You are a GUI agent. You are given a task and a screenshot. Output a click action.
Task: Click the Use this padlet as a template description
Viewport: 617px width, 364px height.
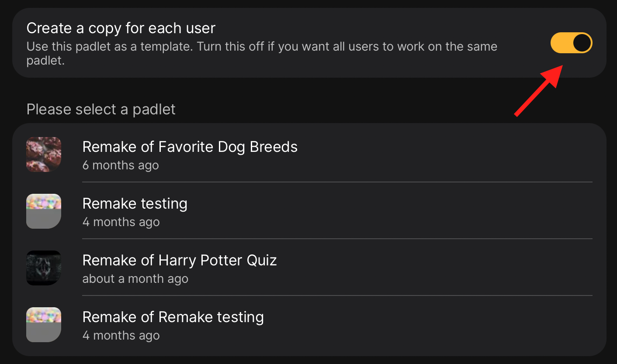coord(262,53)
